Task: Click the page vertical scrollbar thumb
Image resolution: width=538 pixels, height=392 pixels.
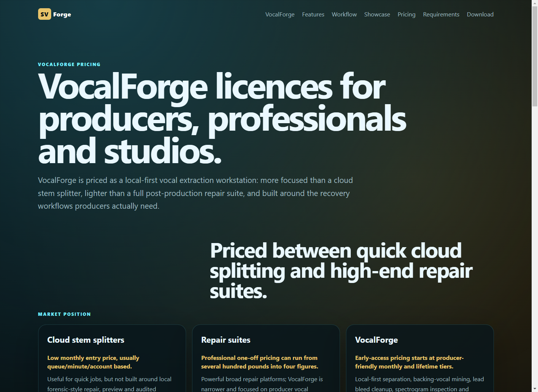Action: (535, 56)
